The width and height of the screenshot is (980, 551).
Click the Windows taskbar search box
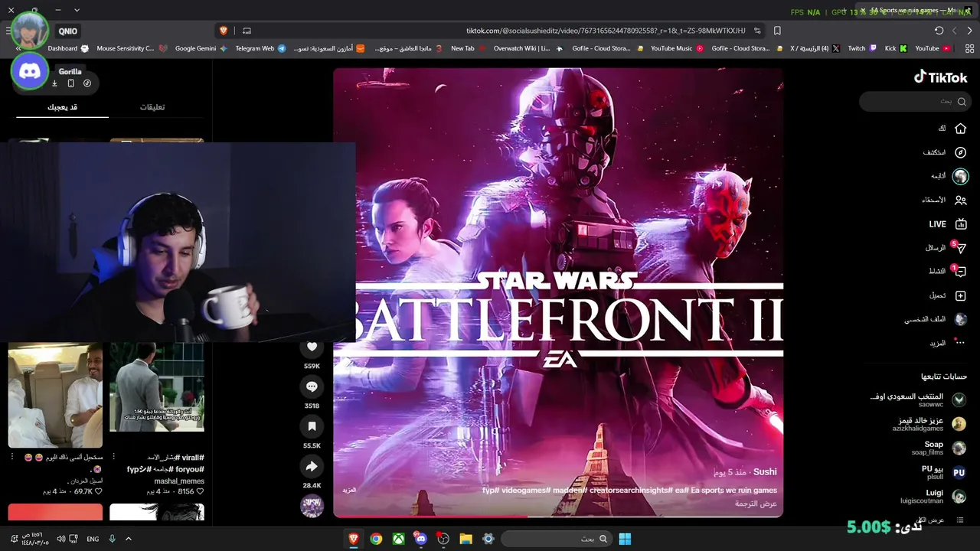557,539
